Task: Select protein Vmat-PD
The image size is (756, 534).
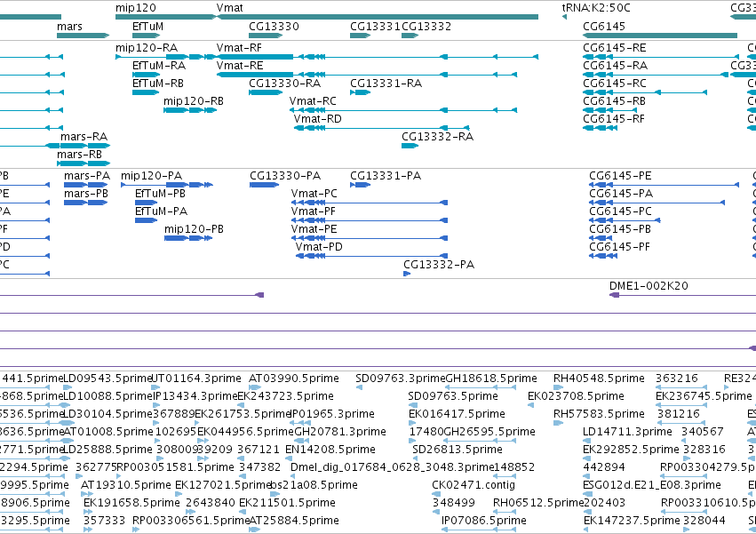Action: (x=319, y=248)
